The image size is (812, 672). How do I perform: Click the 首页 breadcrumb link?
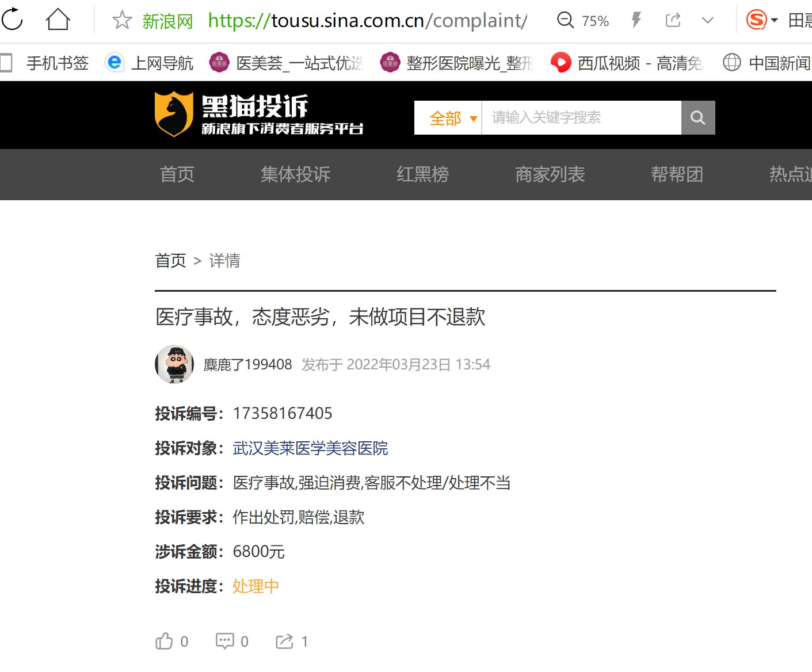171,261
